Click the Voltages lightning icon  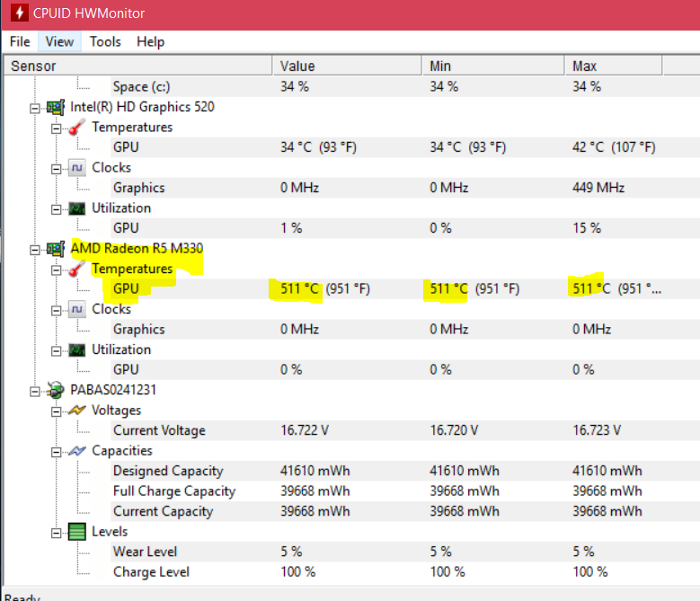click(x=76, y=410)
